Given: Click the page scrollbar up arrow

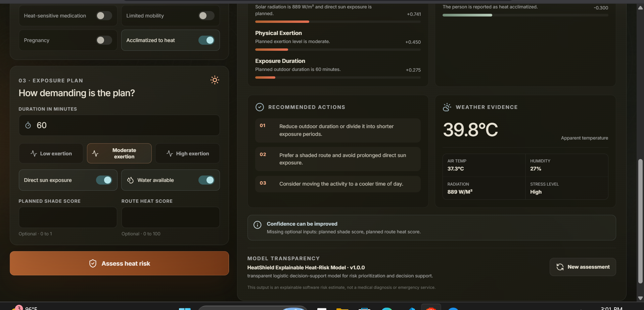Looking at the screenshot, I should tap(640, 8).
